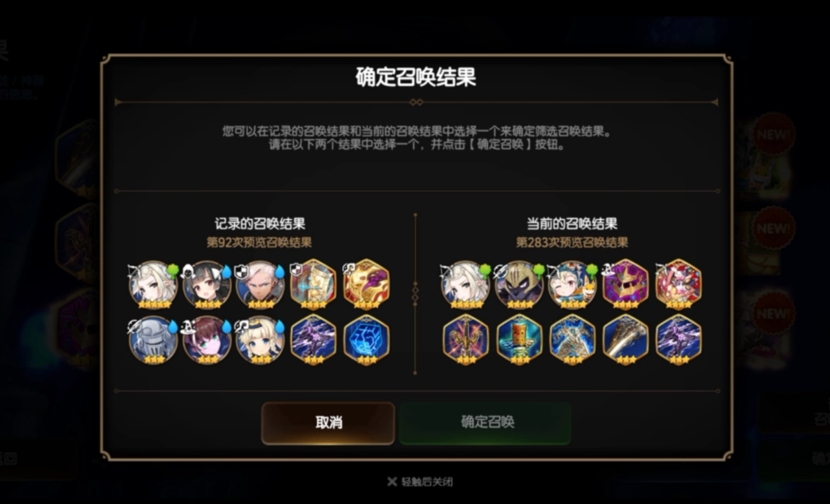Select brown-haired green-eyed girl hero icon
Screen dimensions: 830x504
coord(207,339)
